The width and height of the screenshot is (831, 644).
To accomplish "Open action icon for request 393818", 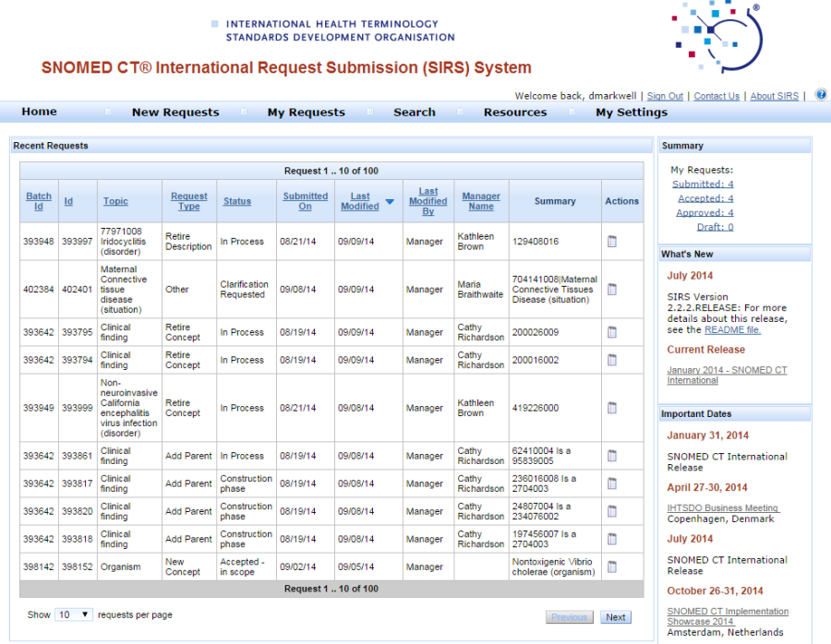I will (x=612, y=539).
